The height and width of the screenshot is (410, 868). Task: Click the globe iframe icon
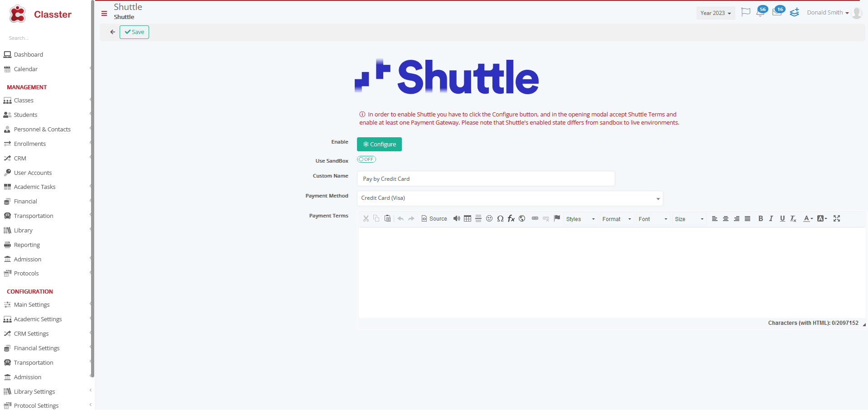click(x=522, y=218)
